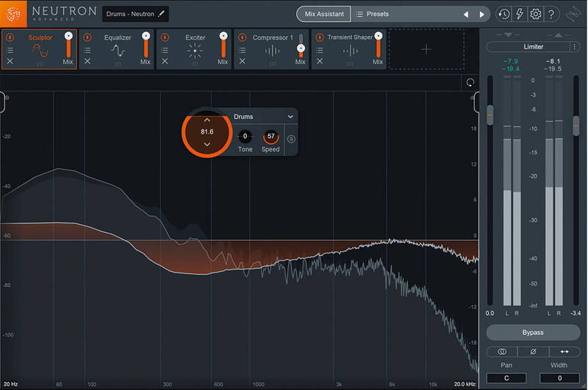Select the Sculptor module tab

[x=40, y=49]
